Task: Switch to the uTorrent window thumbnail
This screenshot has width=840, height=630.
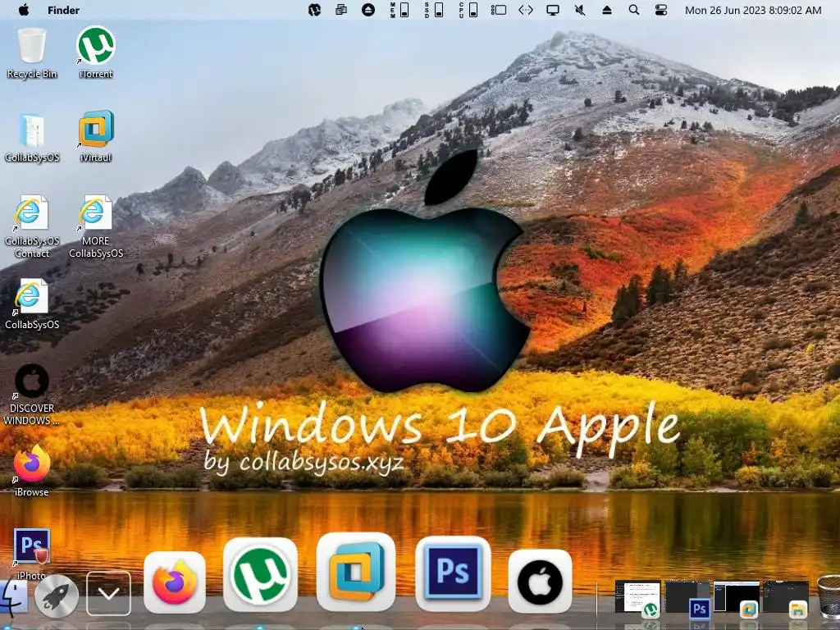Action: [637, 598]
